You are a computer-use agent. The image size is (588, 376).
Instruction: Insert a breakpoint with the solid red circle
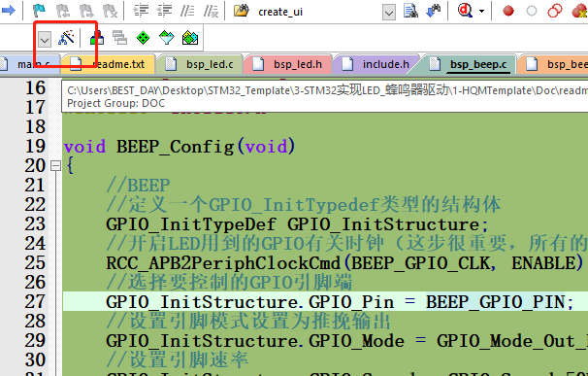pyautogui.click(x=508, y=11)
